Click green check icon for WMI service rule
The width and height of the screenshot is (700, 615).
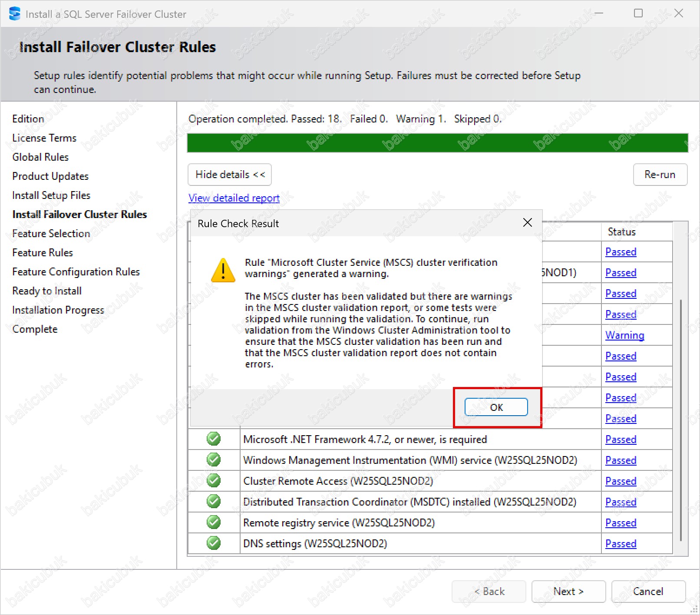click(x=214, y=460)
